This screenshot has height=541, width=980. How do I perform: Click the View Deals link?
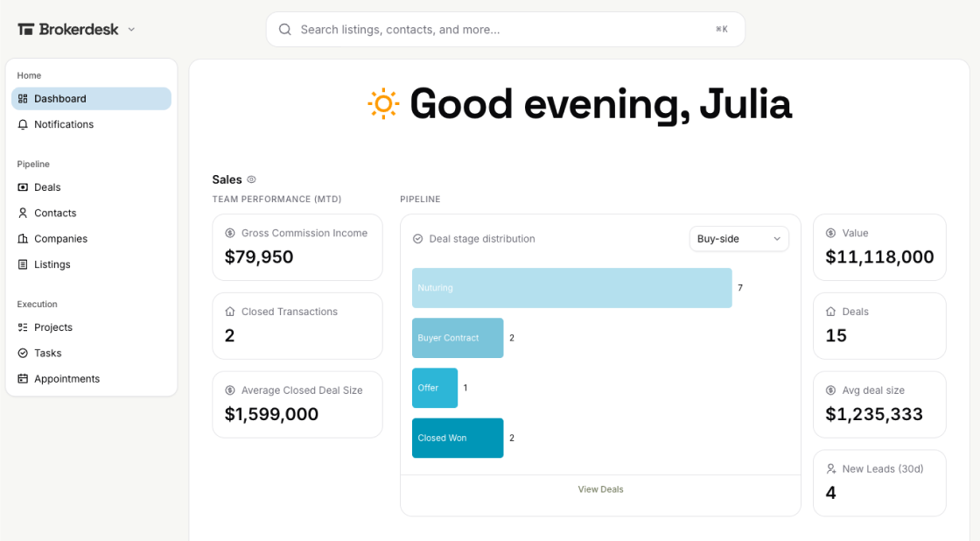600,489
